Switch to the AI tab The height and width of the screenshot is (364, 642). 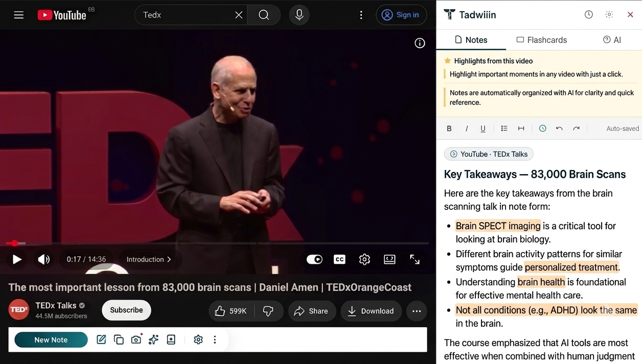click(x=612, y=40)
